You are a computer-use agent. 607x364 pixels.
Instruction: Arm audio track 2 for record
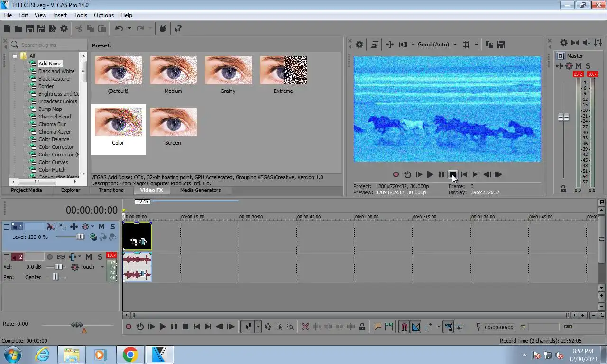coord(50,257)
